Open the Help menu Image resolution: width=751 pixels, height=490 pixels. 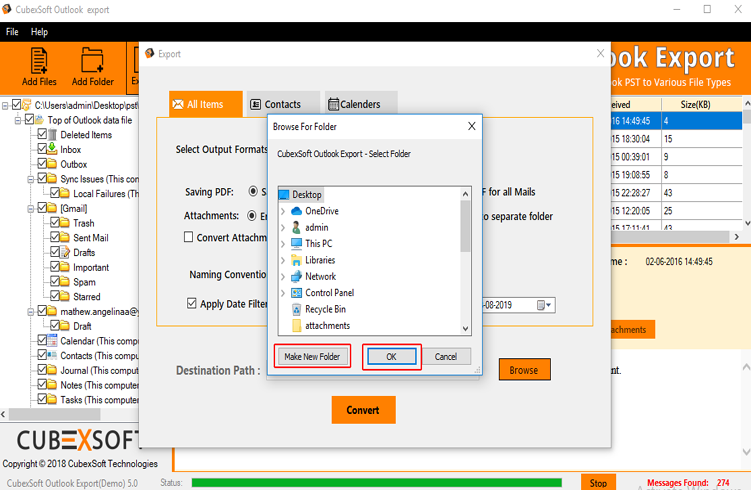click(39, 32)
